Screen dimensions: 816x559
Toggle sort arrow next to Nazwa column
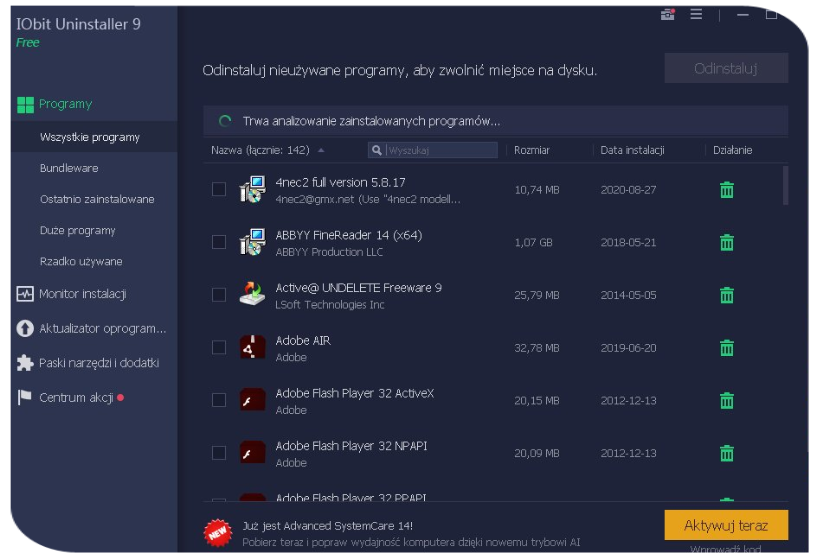(321, 150)
